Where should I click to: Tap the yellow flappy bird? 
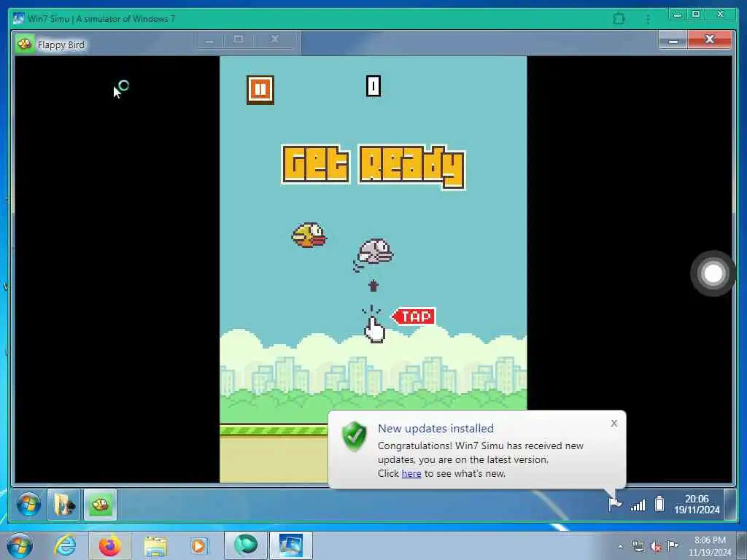tap(309, 236)
